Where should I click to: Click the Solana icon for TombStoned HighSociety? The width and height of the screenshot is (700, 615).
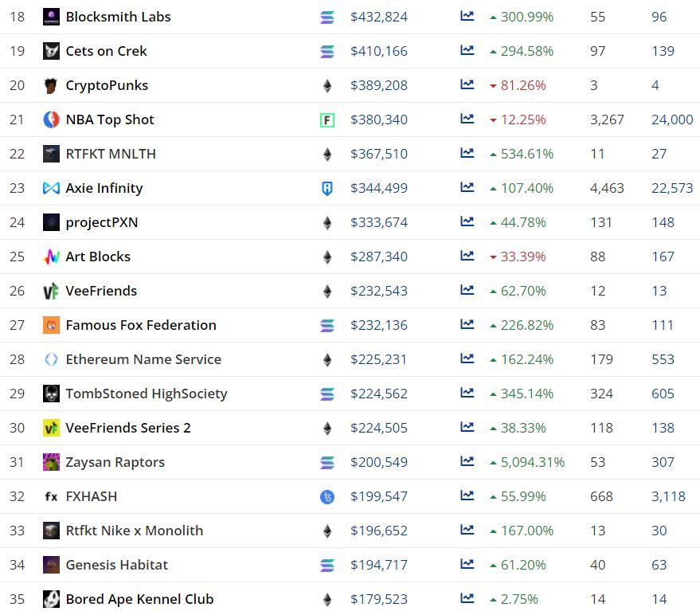click(327, 394)
